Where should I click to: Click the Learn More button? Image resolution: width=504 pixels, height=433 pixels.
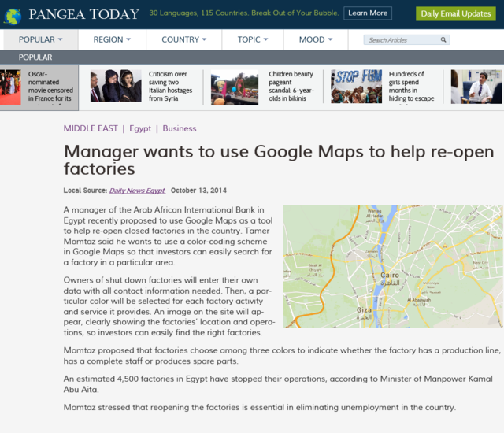click(x=368, y=13)
